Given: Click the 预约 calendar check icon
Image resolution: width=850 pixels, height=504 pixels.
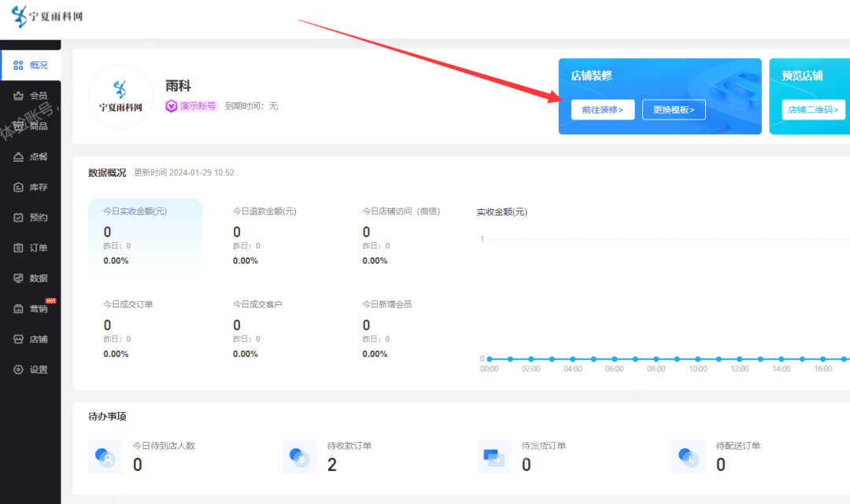Looking at the screenshot, I should [18, 218].
